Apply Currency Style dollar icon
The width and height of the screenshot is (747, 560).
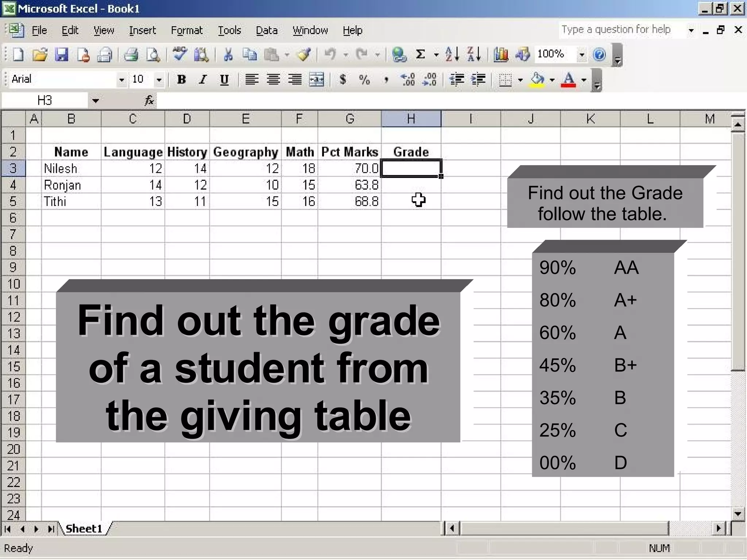(x=342, y=79)
